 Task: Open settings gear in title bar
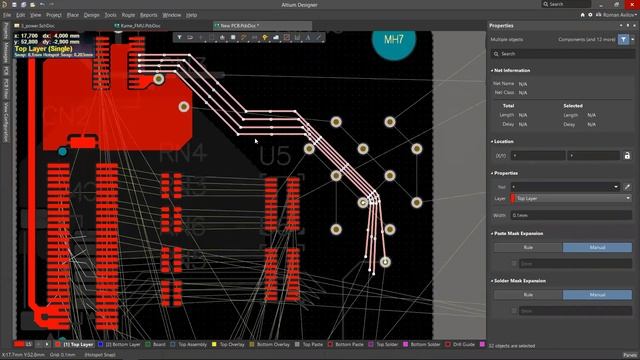590,15
